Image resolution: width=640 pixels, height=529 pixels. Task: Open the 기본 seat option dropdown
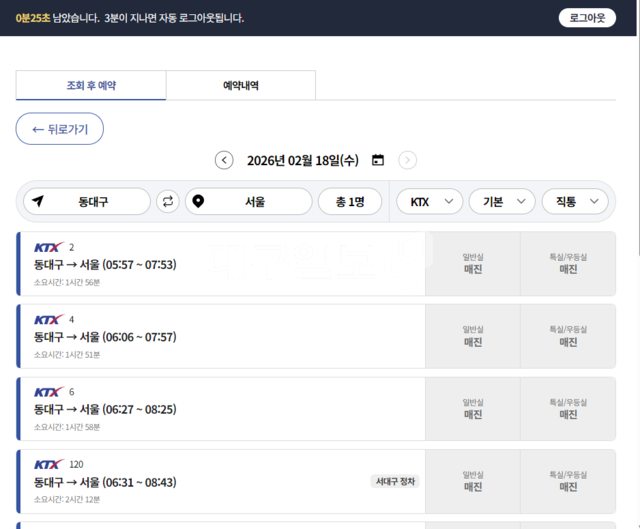(x=502, y=202)
